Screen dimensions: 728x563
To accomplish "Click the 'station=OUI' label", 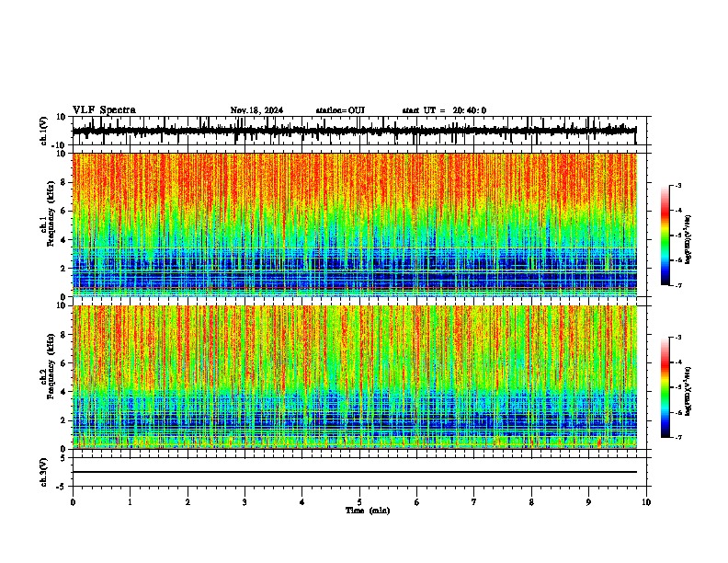I will 340,110.
